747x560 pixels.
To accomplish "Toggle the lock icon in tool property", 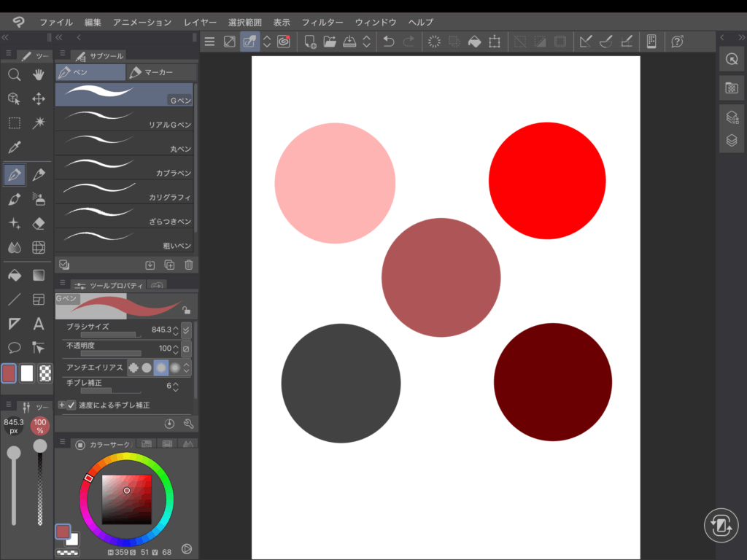I will (x=186, y=310).
